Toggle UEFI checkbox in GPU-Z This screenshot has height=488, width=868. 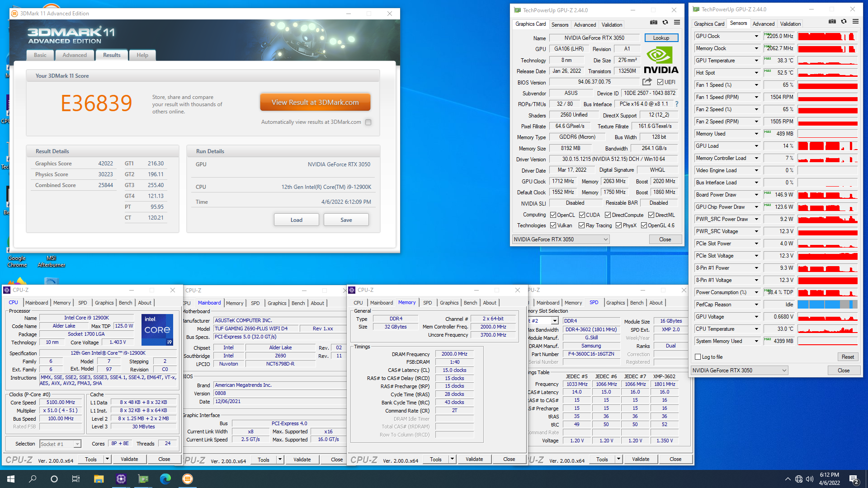[660, 82]
